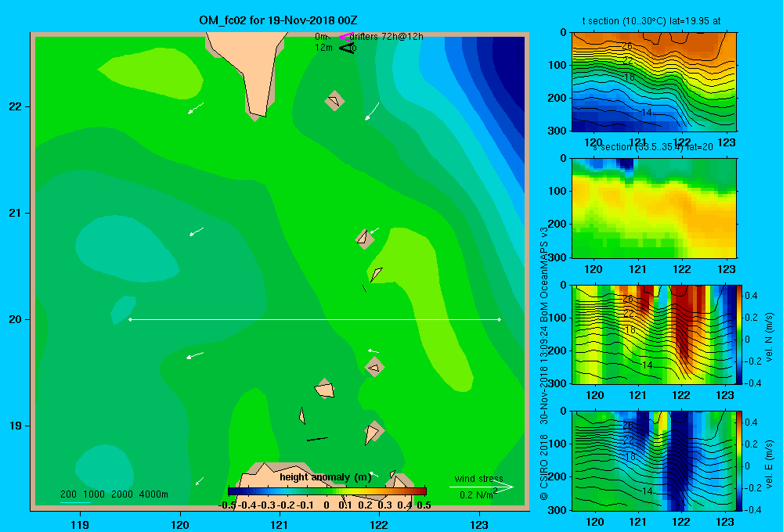Click the 'wind stress' label
Viewport: 783px width, 532px height.
coord(478,479)
